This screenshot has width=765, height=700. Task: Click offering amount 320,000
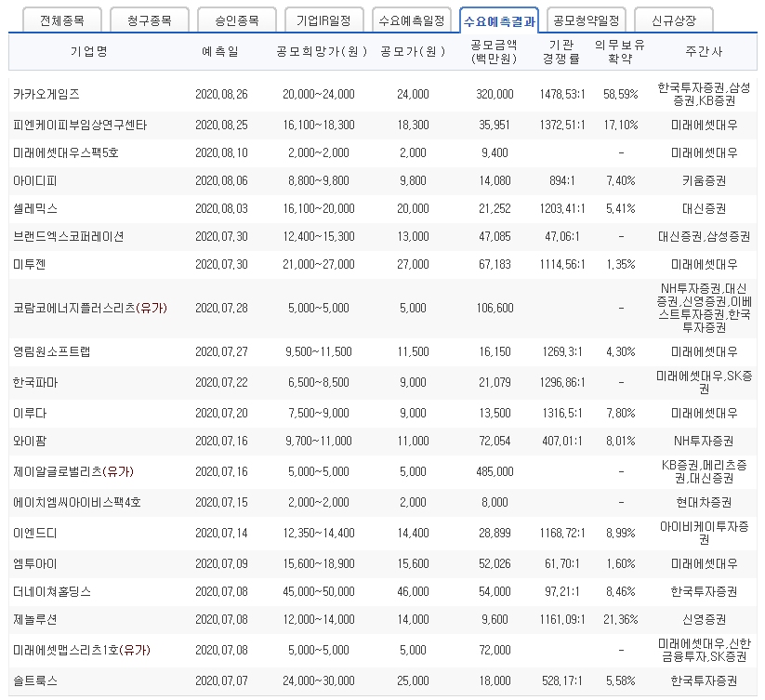coord(495,94)
